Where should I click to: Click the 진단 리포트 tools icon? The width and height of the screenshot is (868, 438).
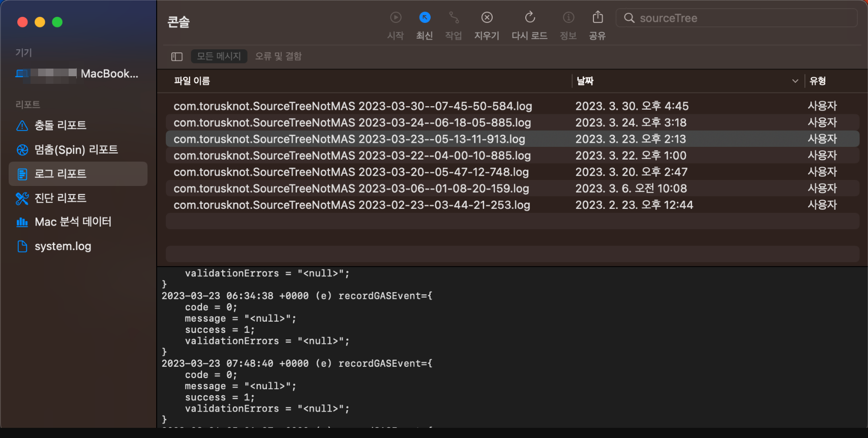22,198
